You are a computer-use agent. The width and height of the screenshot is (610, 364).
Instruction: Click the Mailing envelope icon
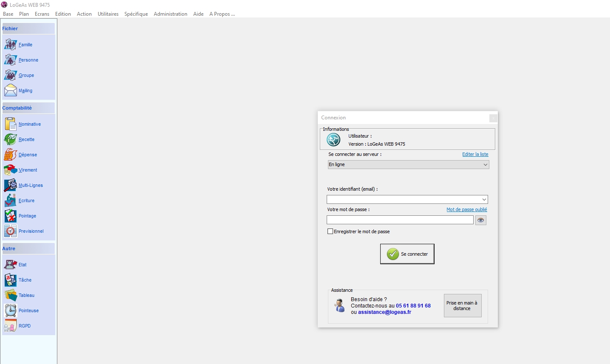[11, 90]
